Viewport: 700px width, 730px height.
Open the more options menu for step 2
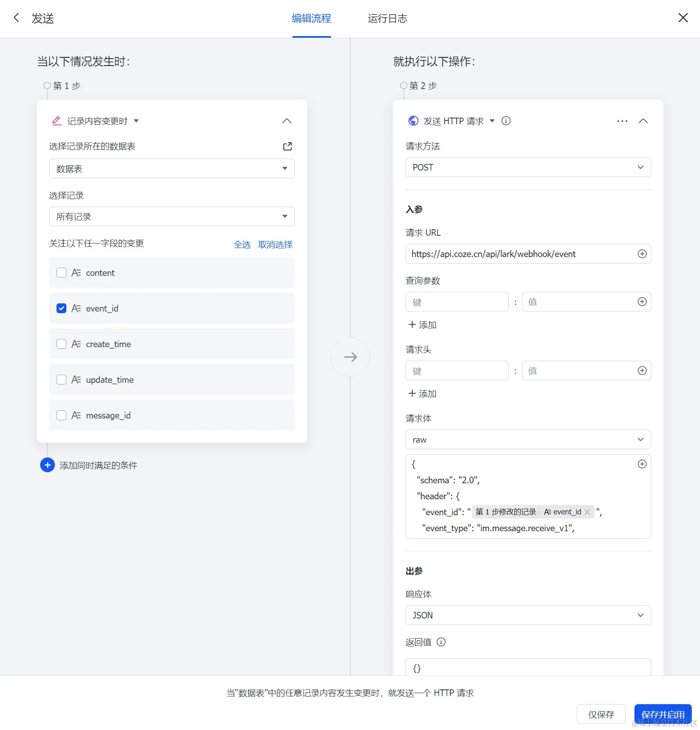point(622,121)
